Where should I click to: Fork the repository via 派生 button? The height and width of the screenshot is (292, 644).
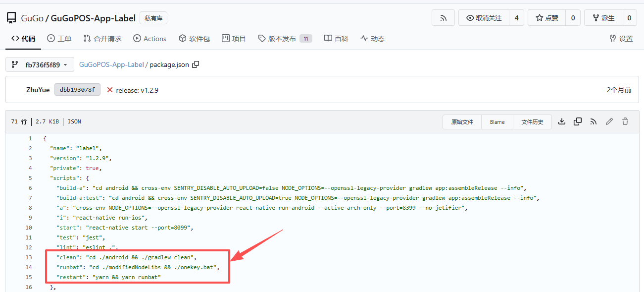point(603,18)
